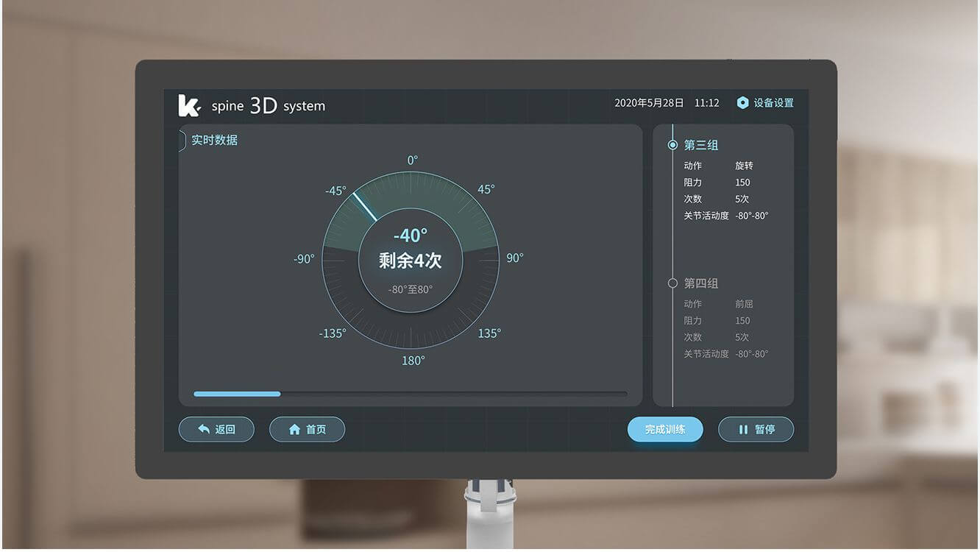Select the 第四组 timeline circle marker

click(x=672, y=283)
